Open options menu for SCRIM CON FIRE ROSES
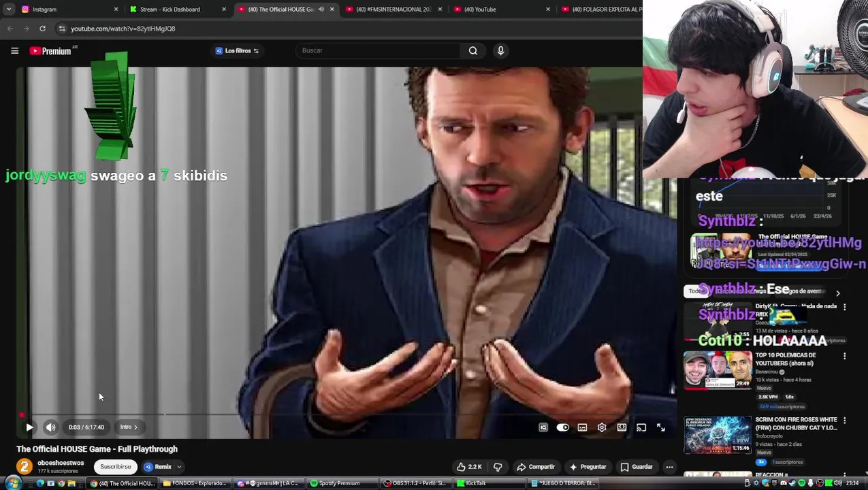 click(845, 421)
